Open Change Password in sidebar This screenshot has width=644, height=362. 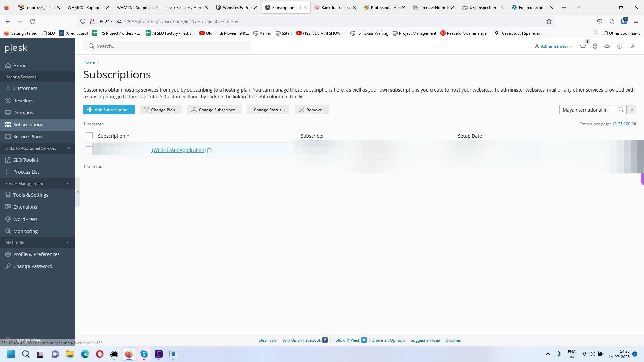[38, 266]
